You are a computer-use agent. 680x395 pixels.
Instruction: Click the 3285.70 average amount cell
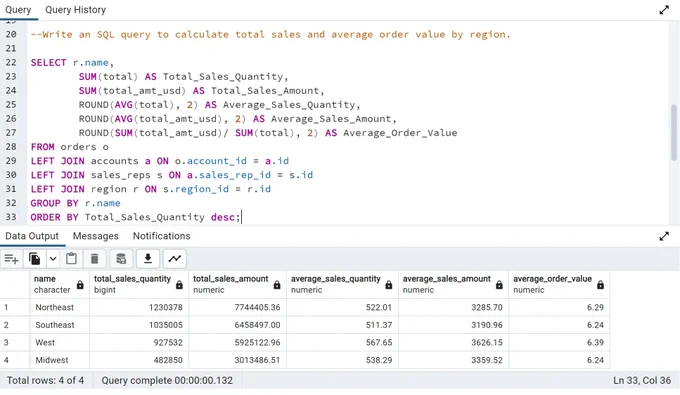pos(454,307)
